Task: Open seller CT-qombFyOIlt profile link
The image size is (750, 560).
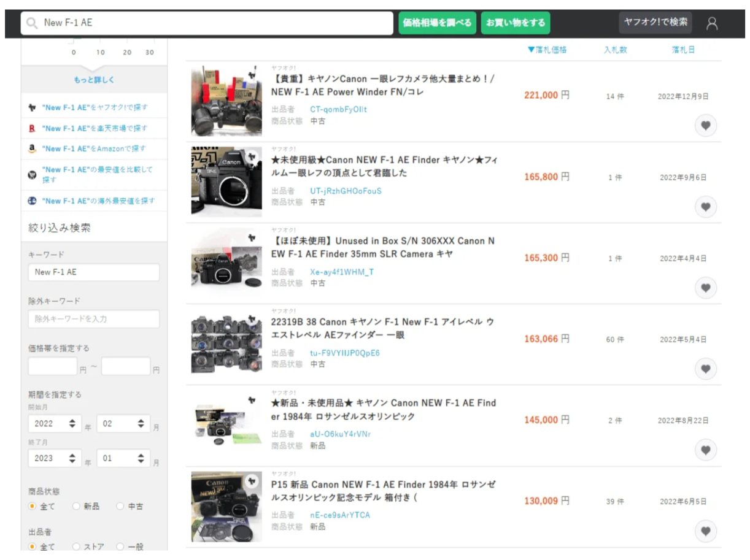Action: click(339, 110)
